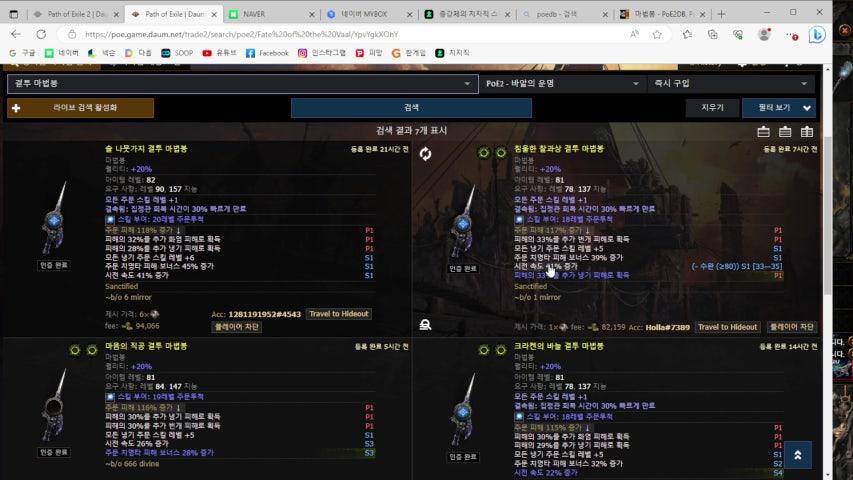Click the 마음의 직공 wand item image
853x480 pixels.
click(54, 407)
